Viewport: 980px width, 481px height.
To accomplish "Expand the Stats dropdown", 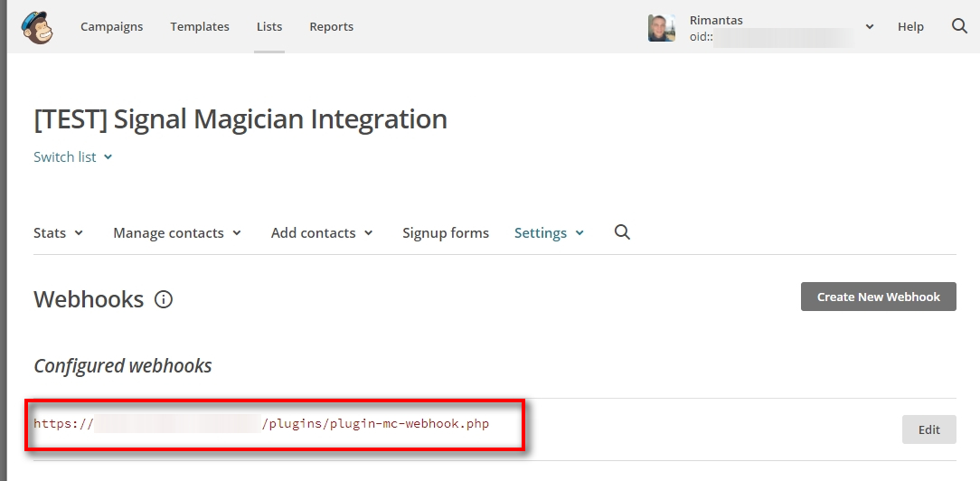I will (59, 233).
